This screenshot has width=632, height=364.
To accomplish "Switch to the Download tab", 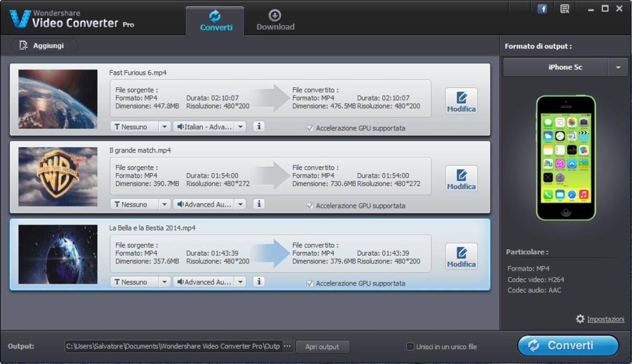I will click(x=275, y=20).
